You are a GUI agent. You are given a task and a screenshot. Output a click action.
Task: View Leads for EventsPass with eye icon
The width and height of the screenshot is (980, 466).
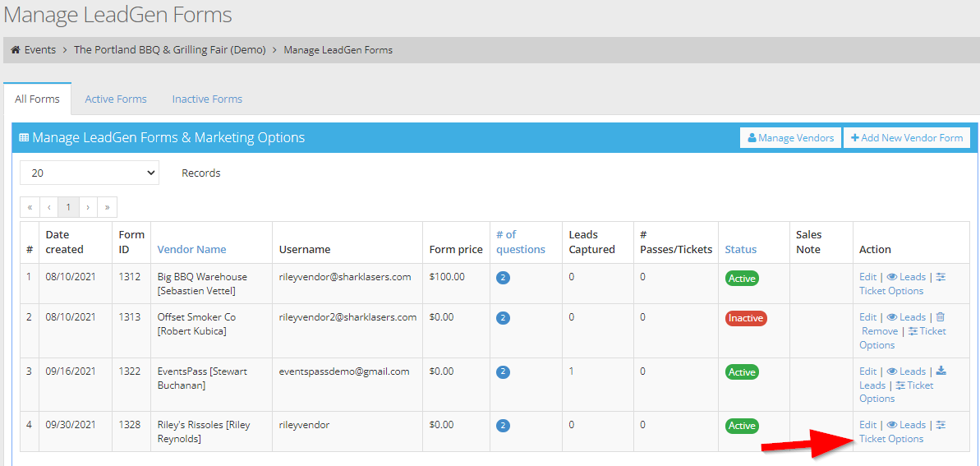(906, 371)
